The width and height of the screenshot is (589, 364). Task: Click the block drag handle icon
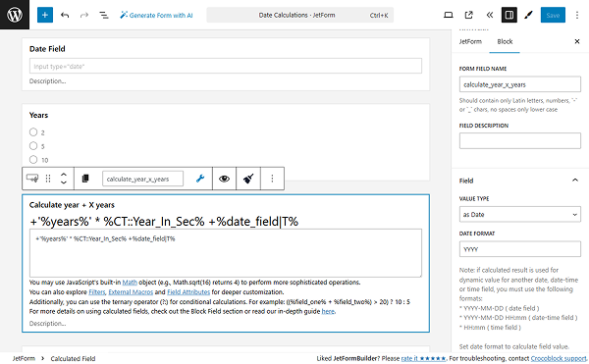[48, 179]
